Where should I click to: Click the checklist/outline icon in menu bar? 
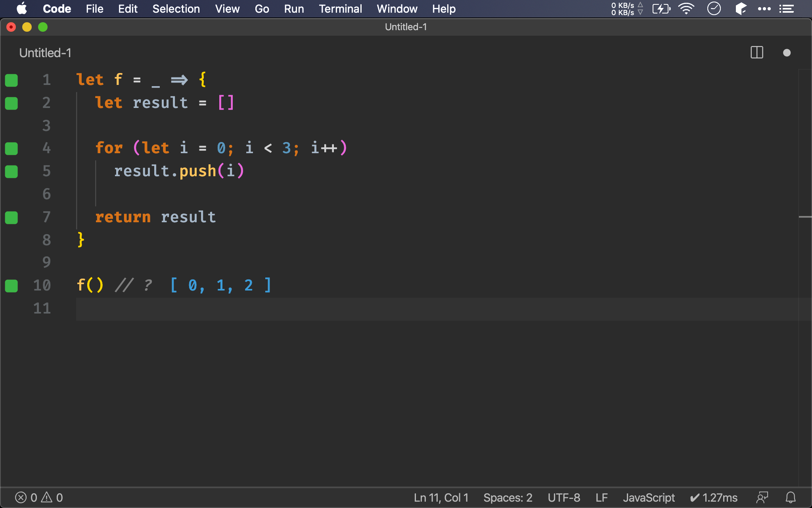[787, 8]
